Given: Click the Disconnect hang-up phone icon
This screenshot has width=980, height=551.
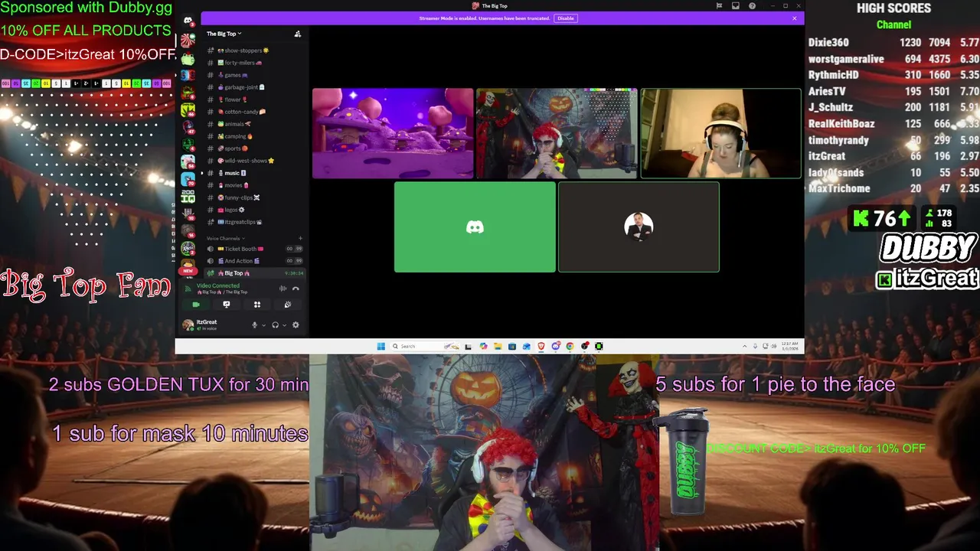Looking at the screenshot, I should tap(296, 289).
